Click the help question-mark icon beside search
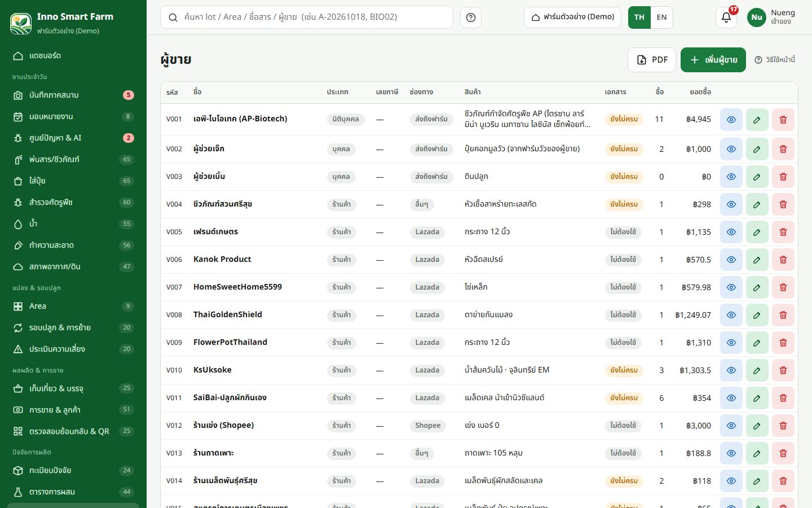This screenshot has width=812, height=508. (471, 17)
